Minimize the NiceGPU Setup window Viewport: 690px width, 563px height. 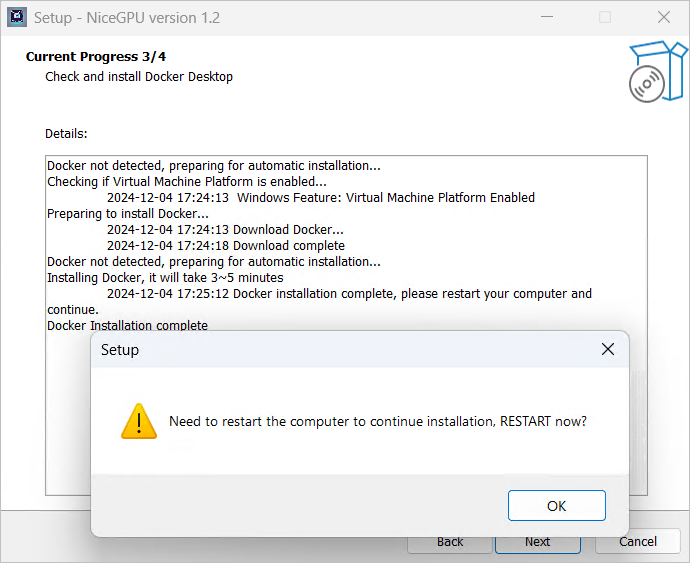coord(547,17)
